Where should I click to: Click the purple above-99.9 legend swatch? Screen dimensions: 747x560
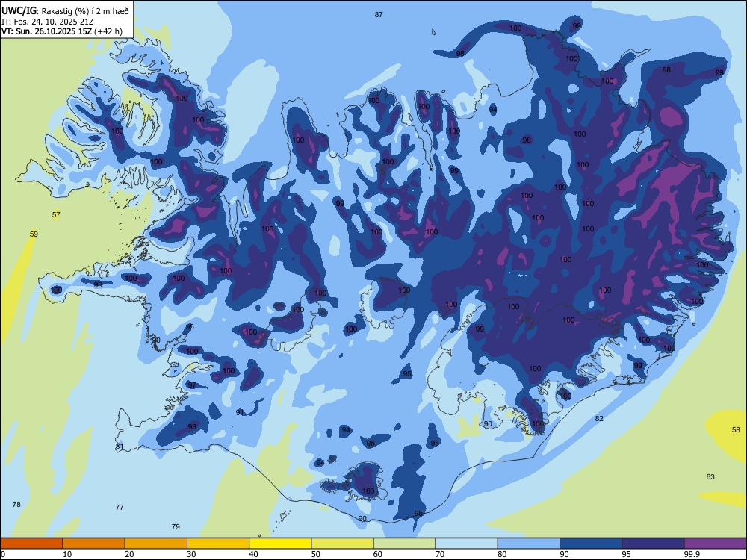(715, 544)
